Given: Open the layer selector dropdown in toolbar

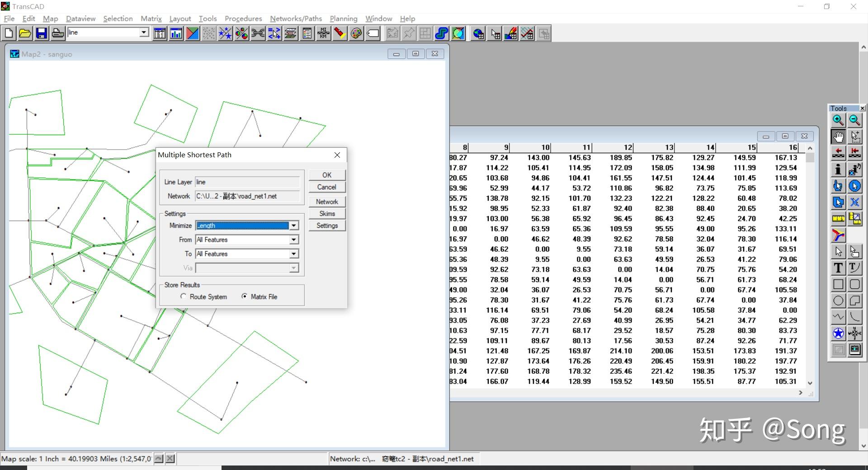Looking at the screenshot, I should click(x=144, y=33).
